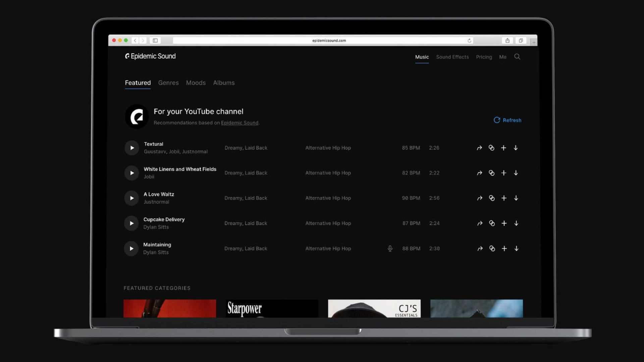This screenshot has height=362, width=644.
Task: Find similar tracks to A Love Waltz
Action: [x=492, y=198]
